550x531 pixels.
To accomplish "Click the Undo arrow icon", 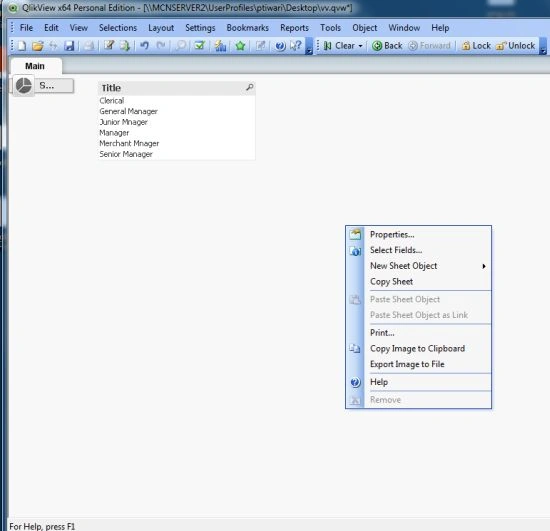I will click(144, 46).
